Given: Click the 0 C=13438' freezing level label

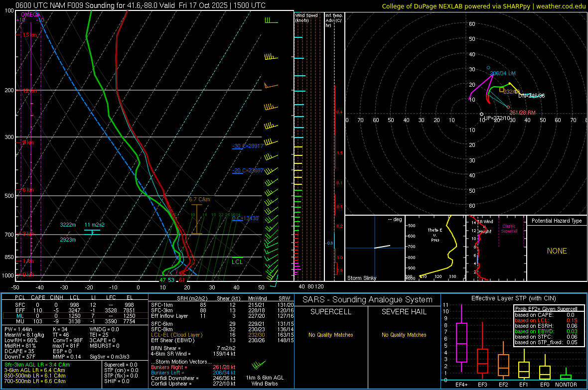Looking at the screenshot, I should 246,218.
